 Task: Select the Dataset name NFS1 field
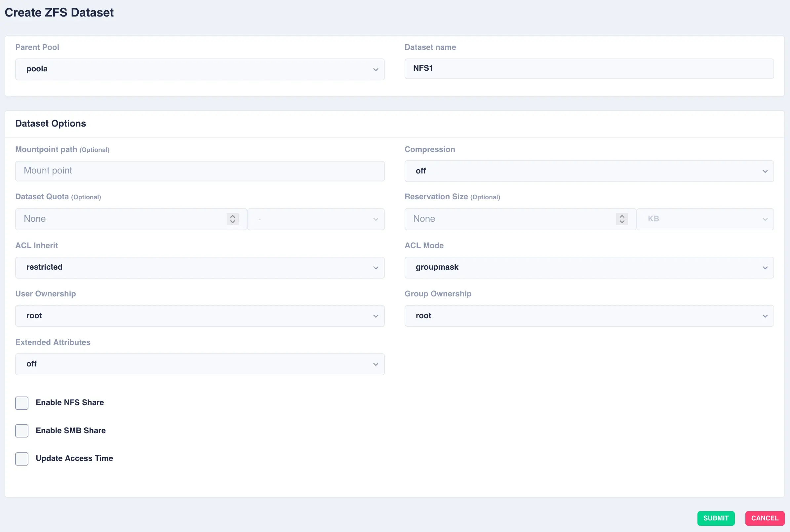point(589,68)
